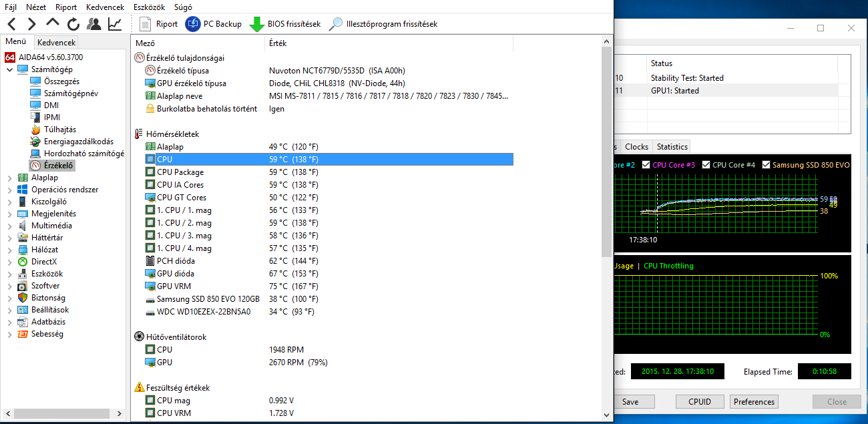Viewport: 868px width, 424px height.
Task: Open the Kedvencek menu in menu bar
Action: 105,7
